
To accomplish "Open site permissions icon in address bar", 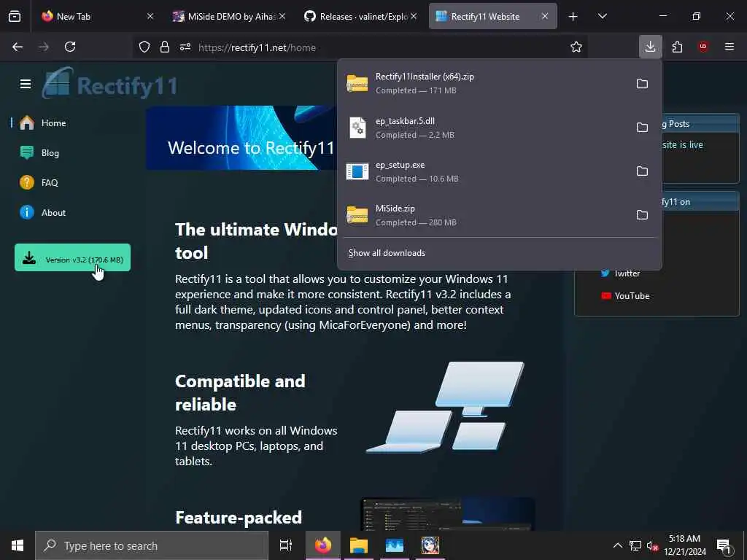I will [x=185, y=47].
